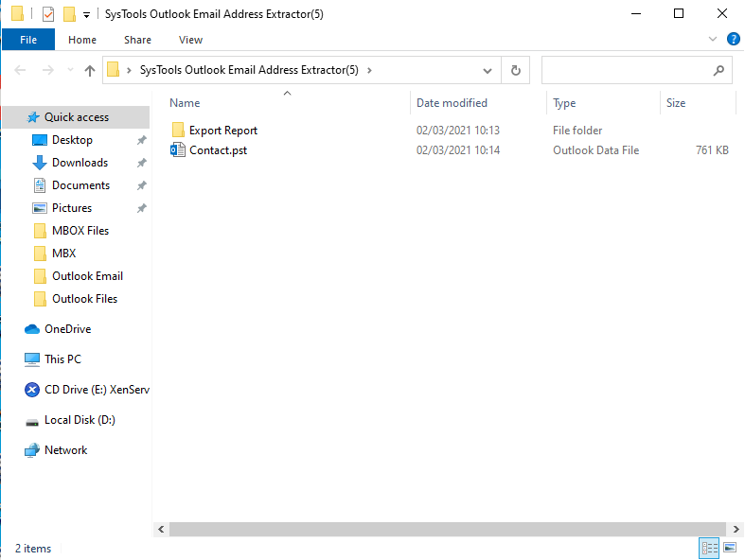Open Documents in the navigation pane
Image resolution: width=745 pixels, height=560 pixels.
(x=80, y=185)
